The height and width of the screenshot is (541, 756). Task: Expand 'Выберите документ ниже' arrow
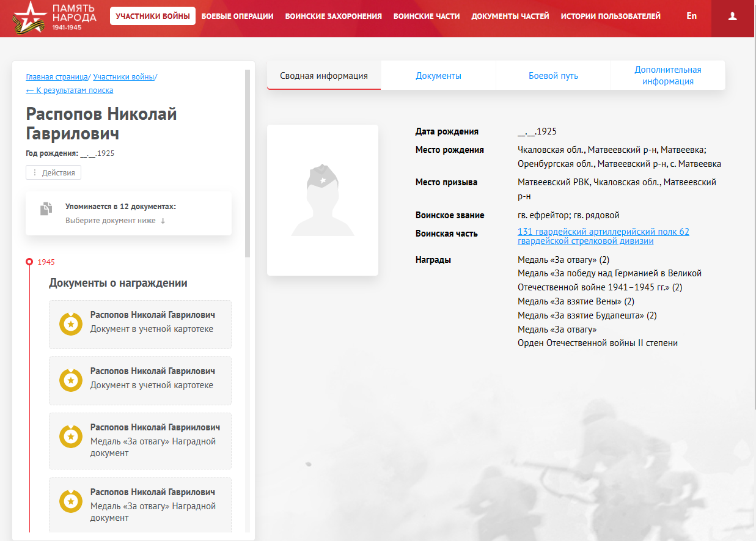[x=163, y=221]
